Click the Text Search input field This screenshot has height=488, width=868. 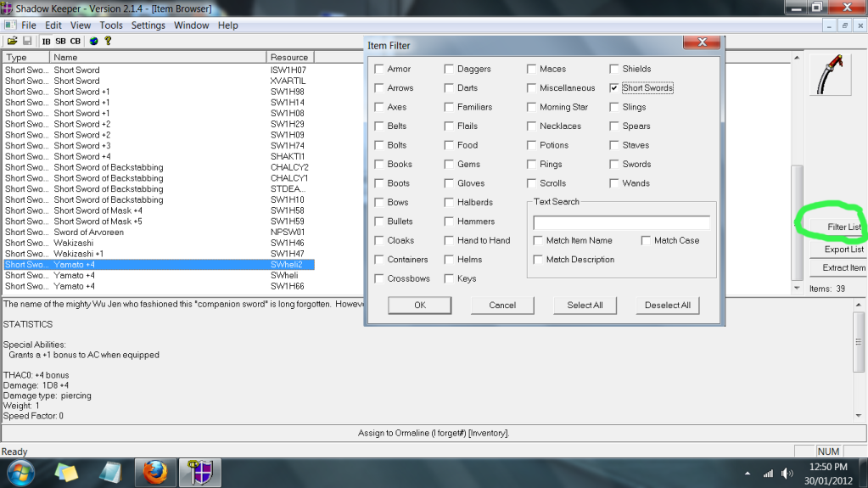pos(621,222)
